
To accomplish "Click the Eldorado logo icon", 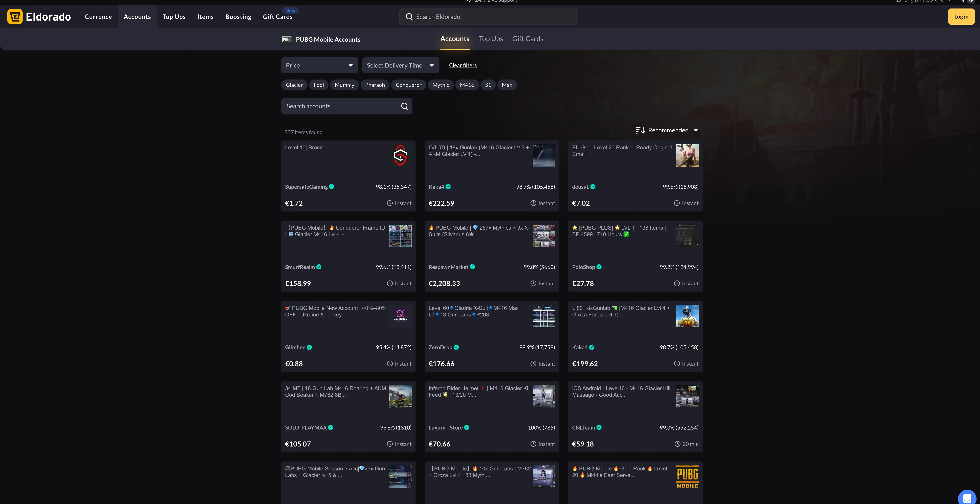I will point(15,16).
